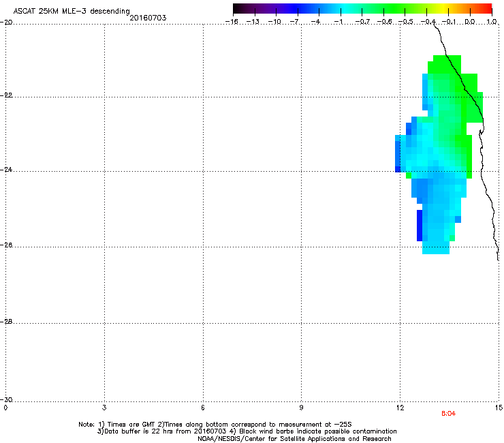Click longitude axis label "9"

(301, 408)
